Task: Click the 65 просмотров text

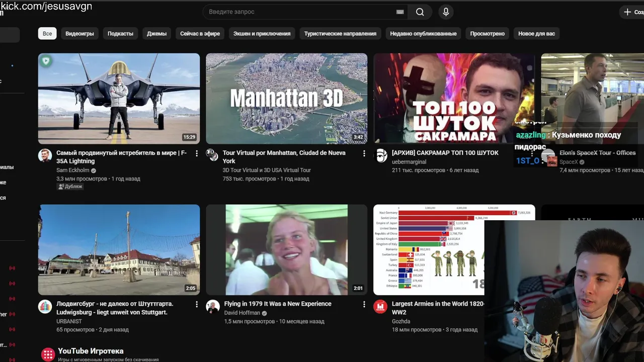Action: pyautogui.click(x=75, y=330)
